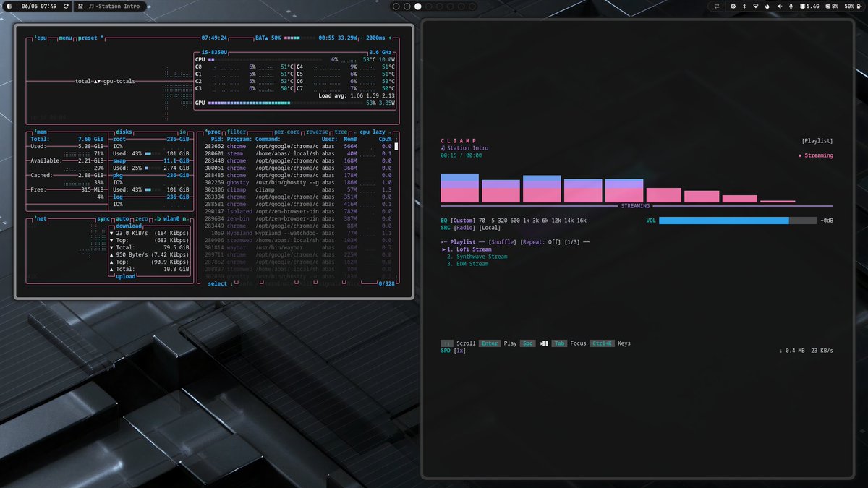This screenshot has width=868, height=488.
Task: Open the bluetooth icon in the tray
Action: tap(745, 6)
